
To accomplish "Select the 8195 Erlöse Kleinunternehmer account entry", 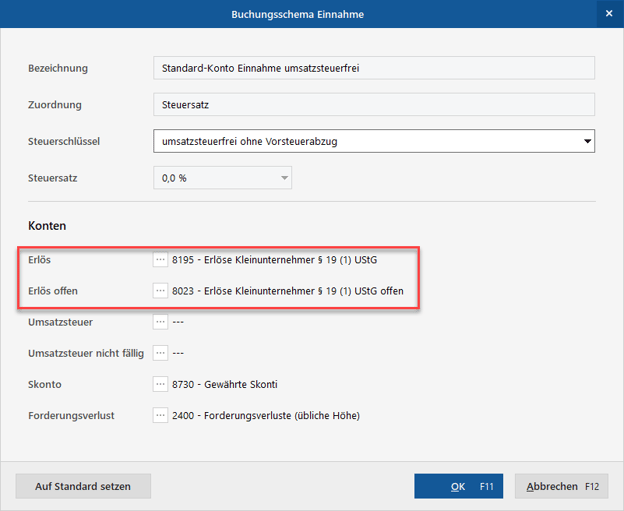I will [275, 260].
